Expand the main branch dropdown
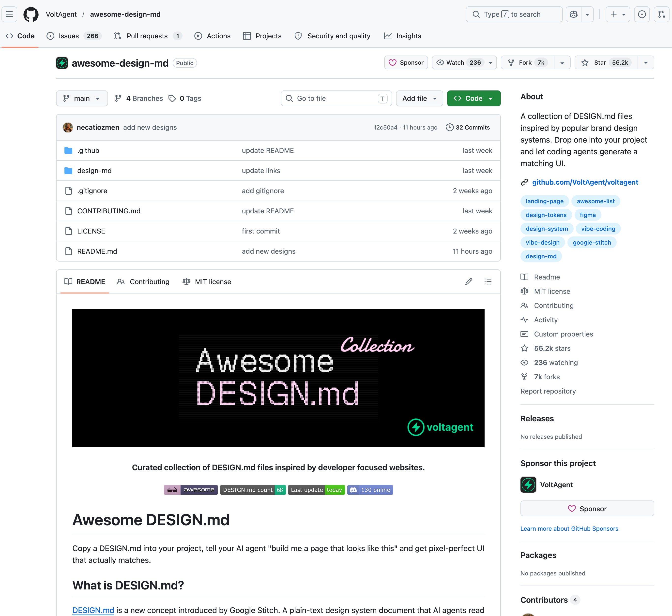The width and height of the screenshot is (672, 616). pyautogui.click(x=82, y=98)
